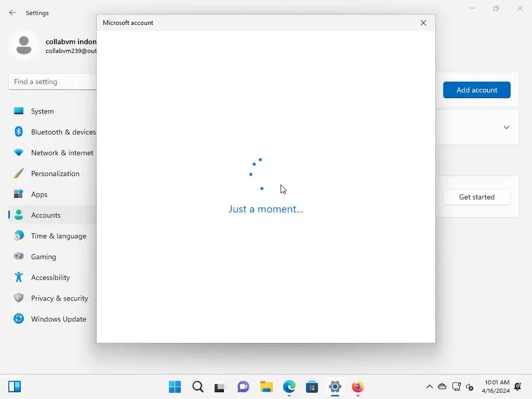Launch Microsoft Edge from taskbar
532x399 pixels.
[x=289, y=387]
